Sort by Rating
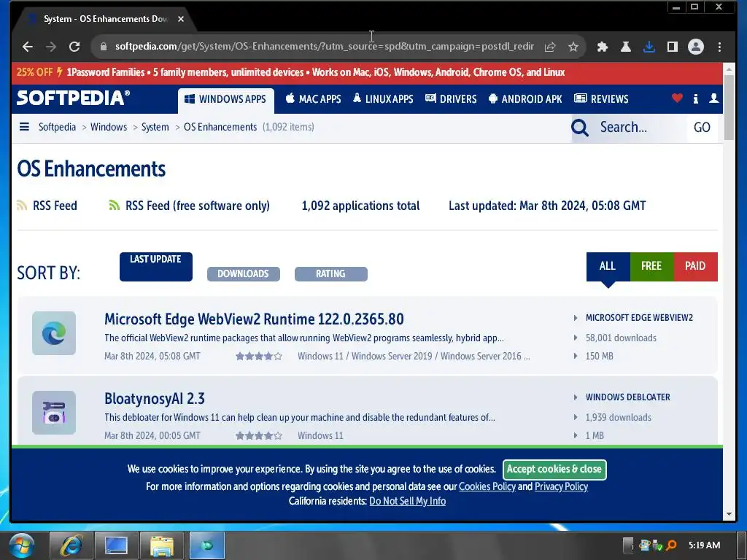This screenshot has height=560, width=747. click(330, 274)
